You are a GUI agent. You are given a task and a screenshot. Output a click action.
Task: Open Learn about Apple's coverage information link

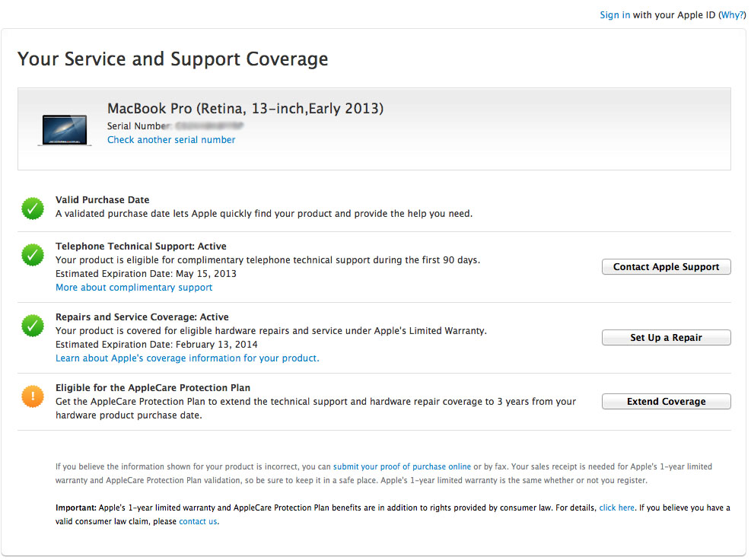pos(187,358)
